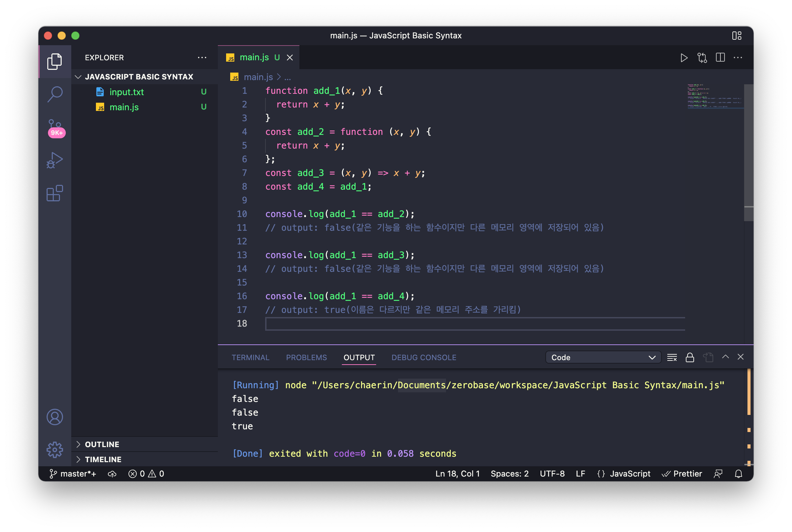Open the Source Control view
792x532 pixels.
tap(55, 127)
